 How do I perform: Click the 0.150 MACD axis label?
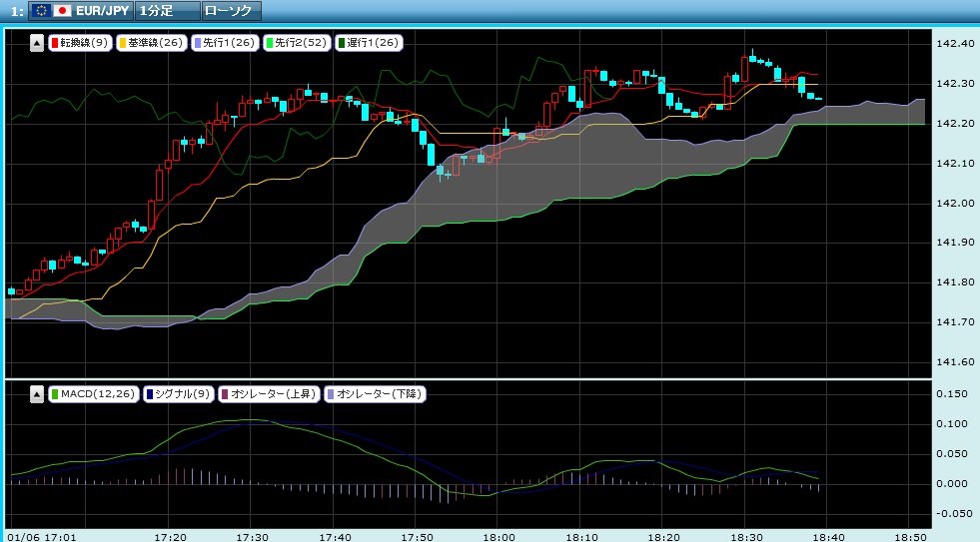point(952,394)
